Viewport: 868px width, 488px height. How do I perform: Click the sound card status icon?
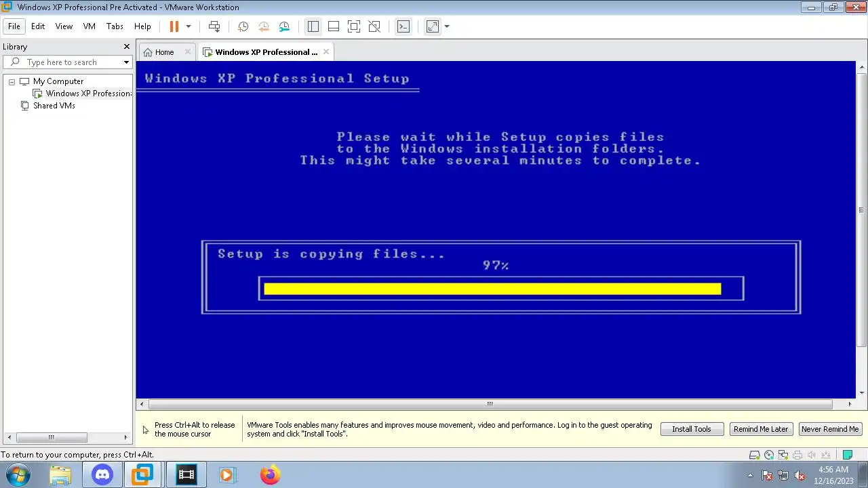click(x=812, y=455)
